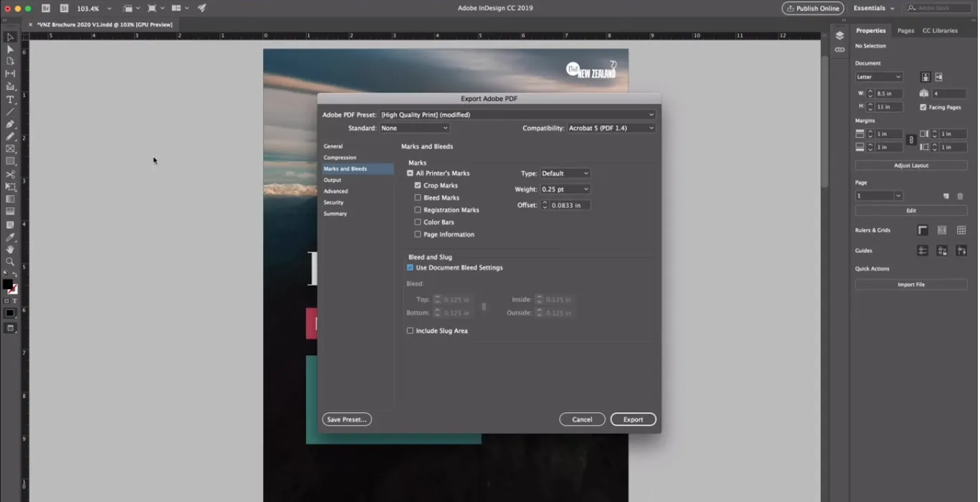Click the Save Preset button
Viewport: 980px width, 502px height.
[x=346, y=420]
